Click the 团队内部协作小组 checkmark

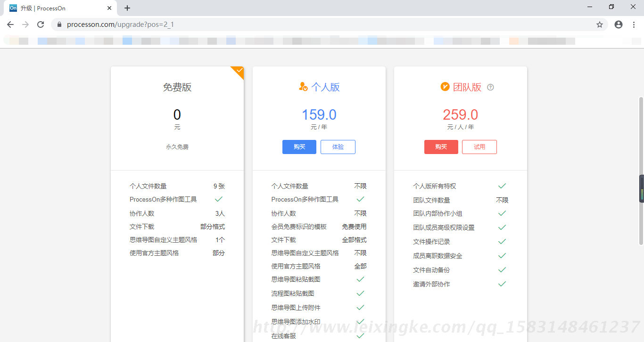tap(502, 213)
